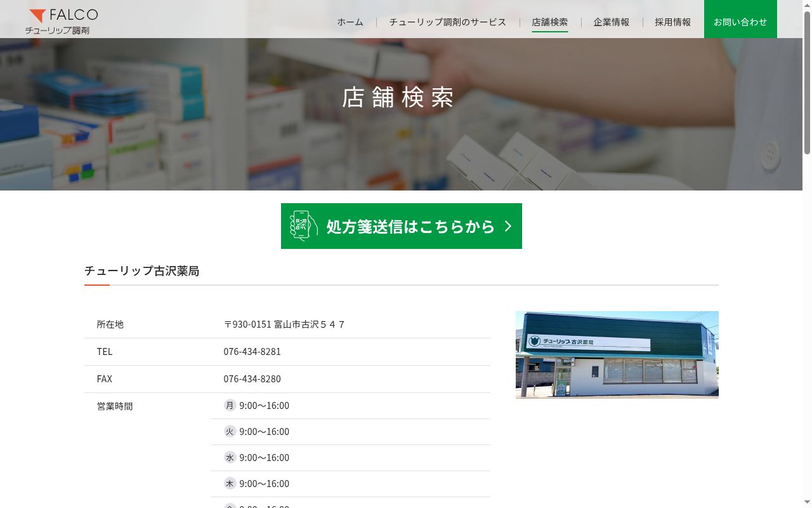Click the page vertical scrollbar thumb
This screenshot has height=508, width=812.
tap(807, 83)
